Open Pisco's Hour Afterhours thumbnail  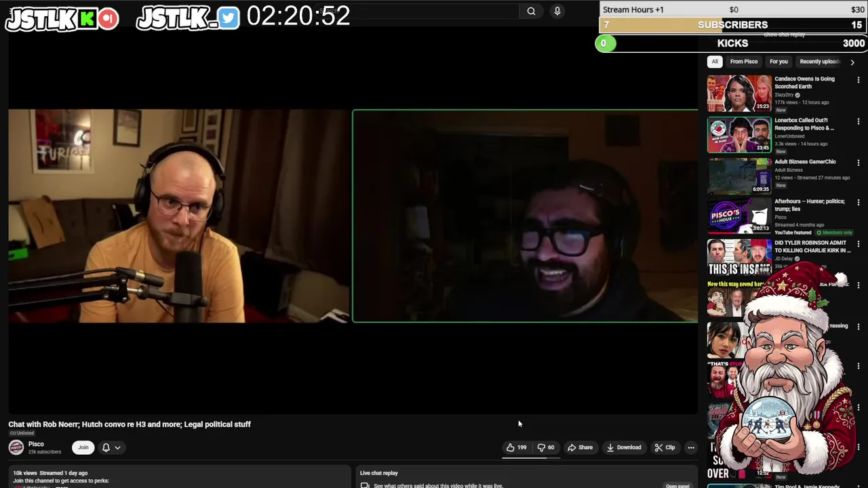pyautogui.click(x=739, y=216)
